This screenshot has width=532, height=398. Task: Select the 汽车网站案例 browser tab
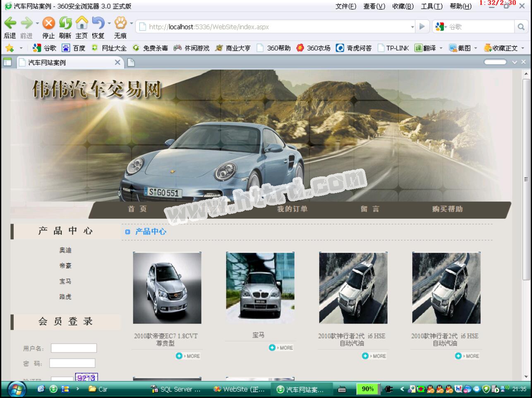point(70,63)
